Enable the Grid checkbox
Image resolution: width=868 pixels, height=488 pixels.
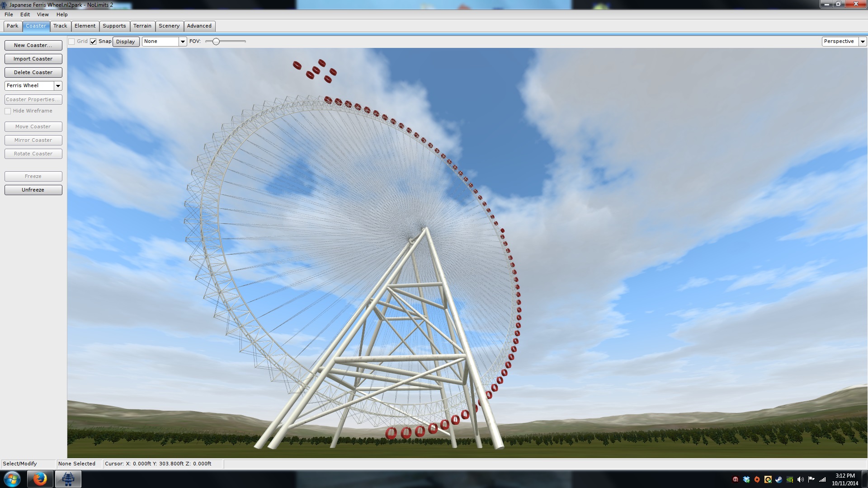tap(71, 42)
